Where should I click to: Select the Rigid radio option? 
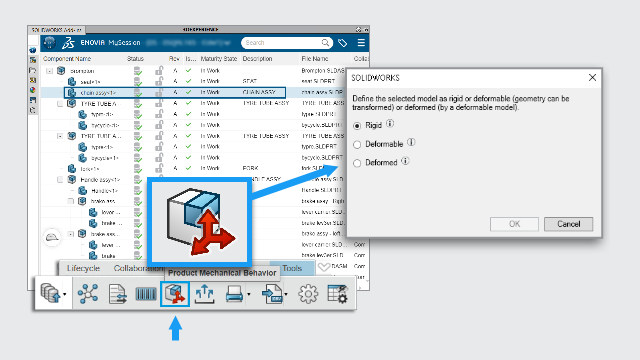pos(357,126)
